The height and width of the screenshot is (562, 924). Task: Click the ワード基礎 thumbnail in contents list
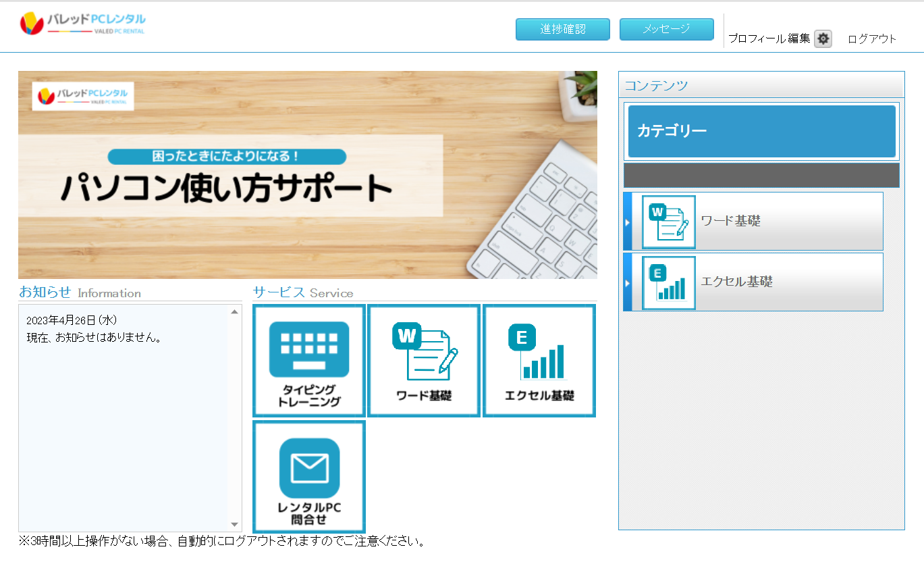click(668, 222)
